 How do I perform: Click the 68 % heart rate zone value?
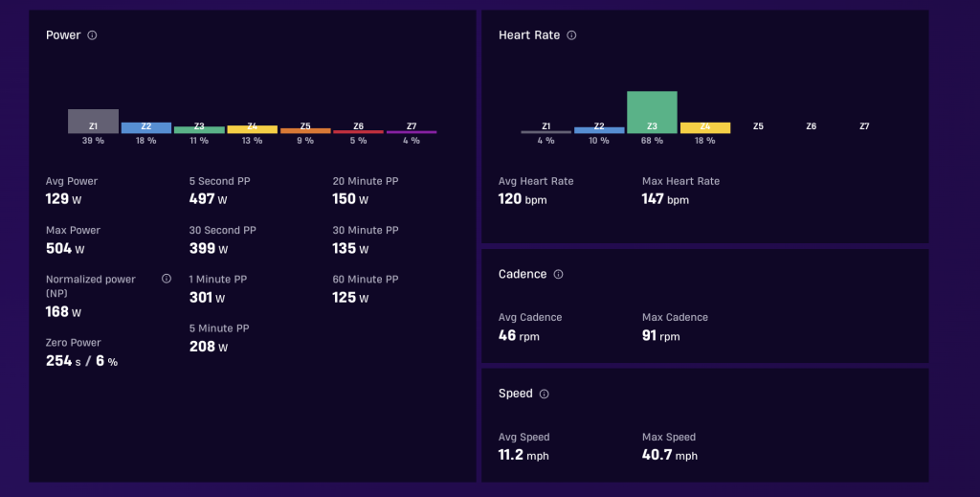(x=652, y=141)
